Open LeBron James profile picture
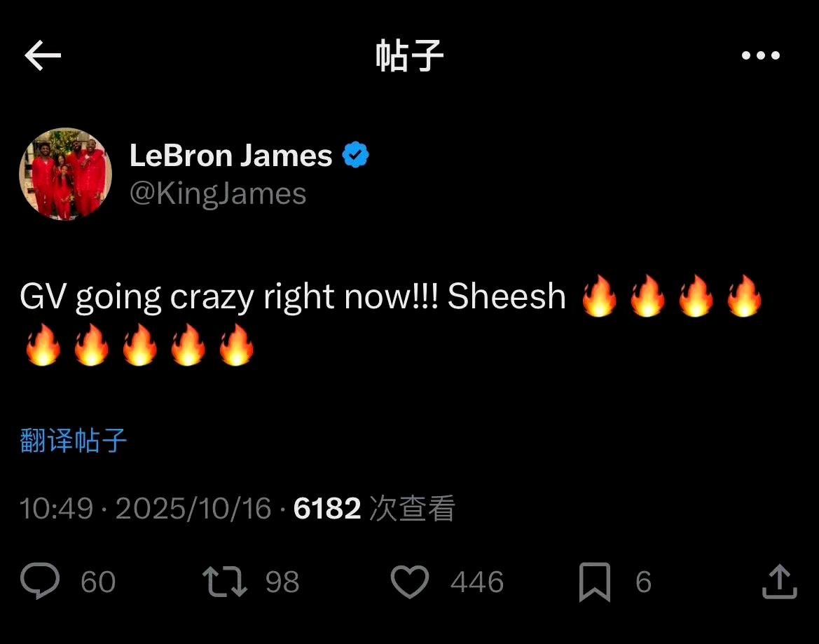The image size is (819, 644). (x=66, y=174)
